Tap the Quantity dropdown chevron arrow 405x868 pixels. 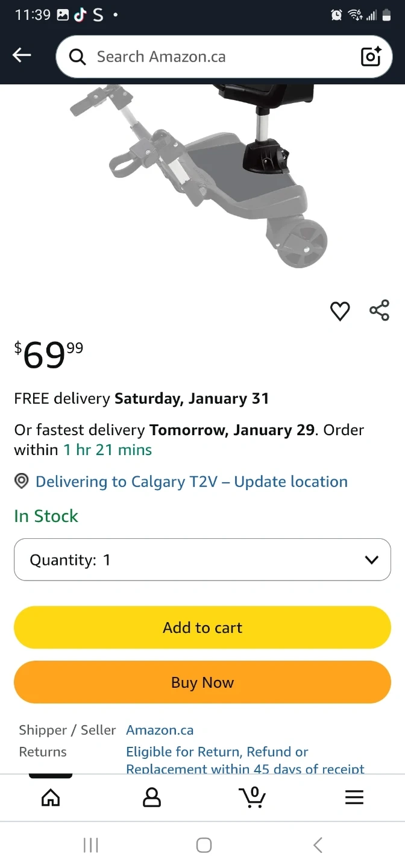[x=371, y=559]
